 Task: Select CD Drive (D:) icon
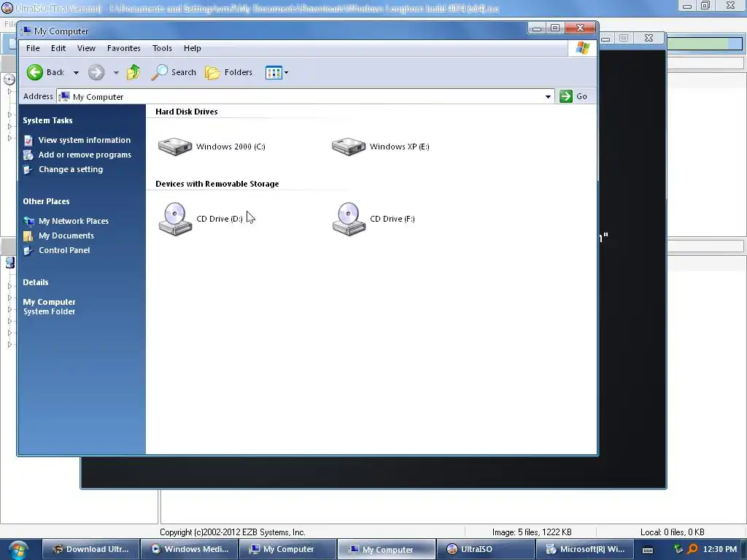pyautogui.click(x=175, y=219)
